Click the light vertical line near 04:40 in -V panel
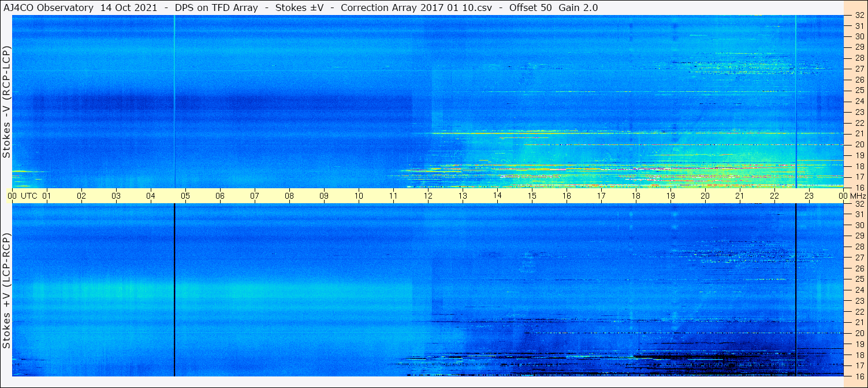Screen dimensions: 868x388 point(174,102)
